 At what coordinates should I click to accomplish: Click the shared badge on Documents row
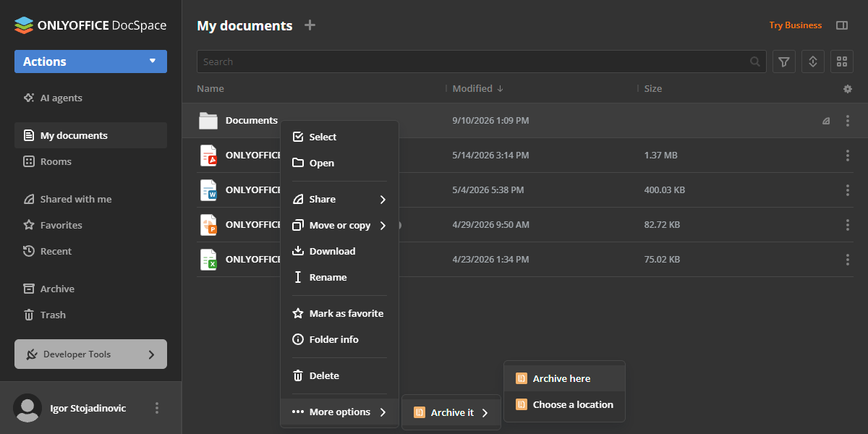(x=826, y=122)
